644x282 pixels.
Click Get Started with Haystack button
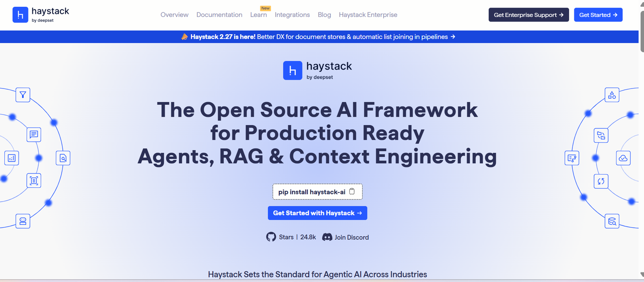pos(318,213)
